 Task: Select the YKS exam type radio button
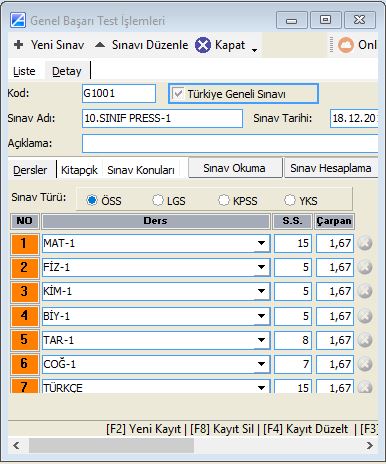click(290, 200)
